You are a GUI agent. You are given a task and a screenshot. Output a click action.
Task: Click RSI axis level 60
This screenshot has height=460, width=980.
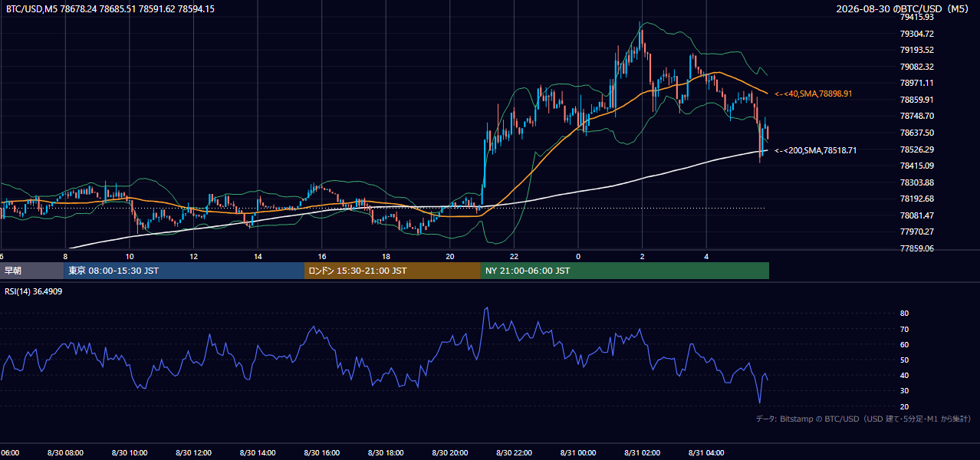[x=904, y=344]
